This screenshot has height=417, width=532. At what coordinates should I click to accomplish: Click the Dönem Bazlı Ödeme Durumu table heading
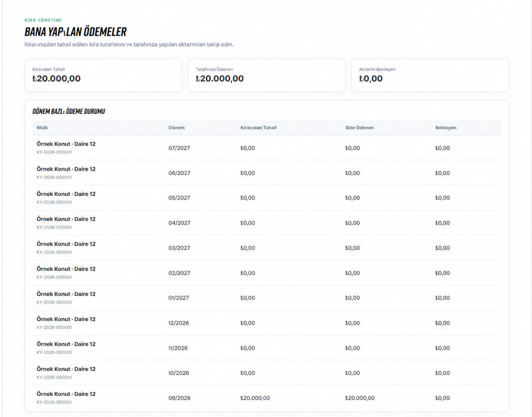coord(69,111)
